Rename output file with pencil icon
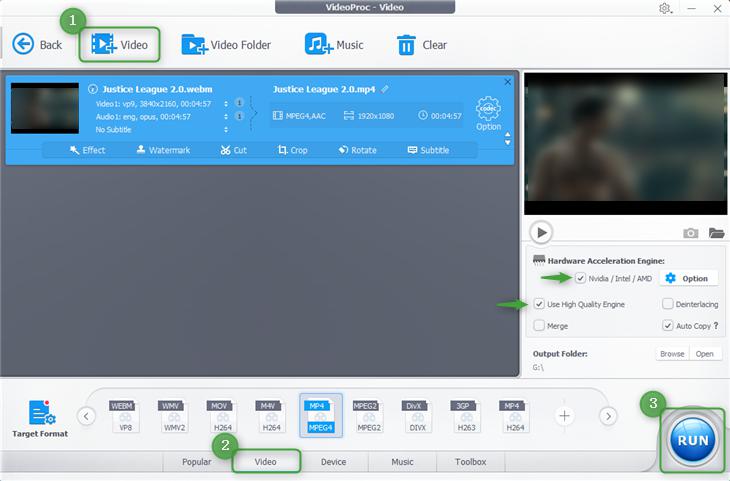Image resolution: width=730 pixels, height=481 pixels. point(385,89)
